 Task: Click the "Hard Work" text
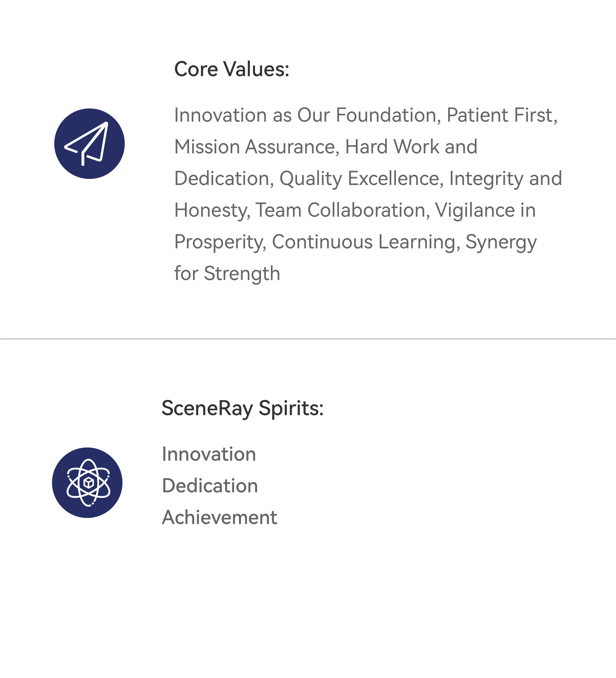click(392, 147)
